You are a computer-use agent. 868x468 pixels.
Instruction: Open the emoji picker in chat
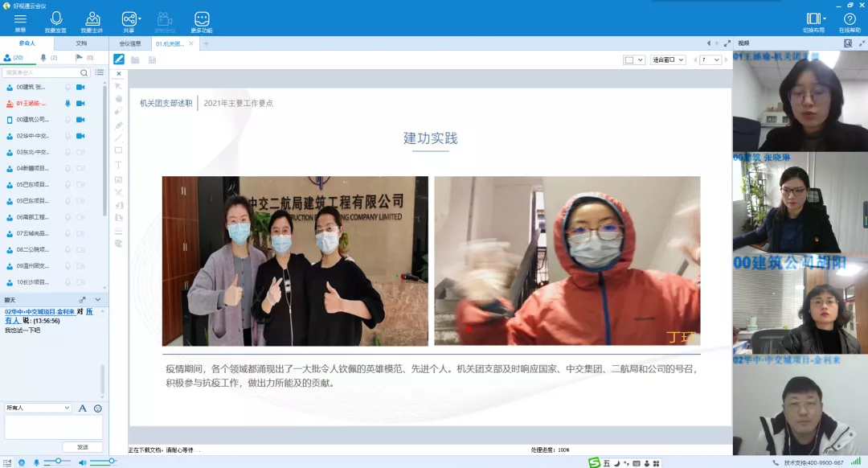click(x=98, y=408)
